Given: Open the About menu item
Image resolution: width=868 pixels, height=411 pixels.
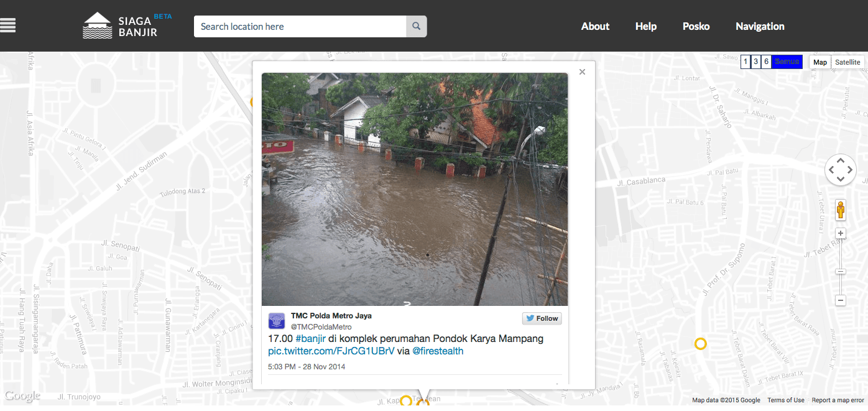Looking at the screenshot, I should pyautogui.click(x=595, y=26).
